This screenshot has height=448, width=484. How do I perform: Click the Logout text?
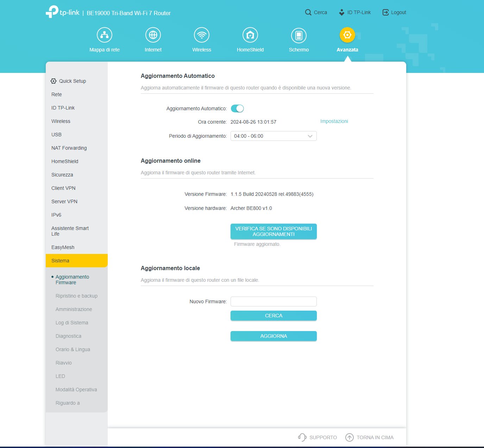pos(398,12)
